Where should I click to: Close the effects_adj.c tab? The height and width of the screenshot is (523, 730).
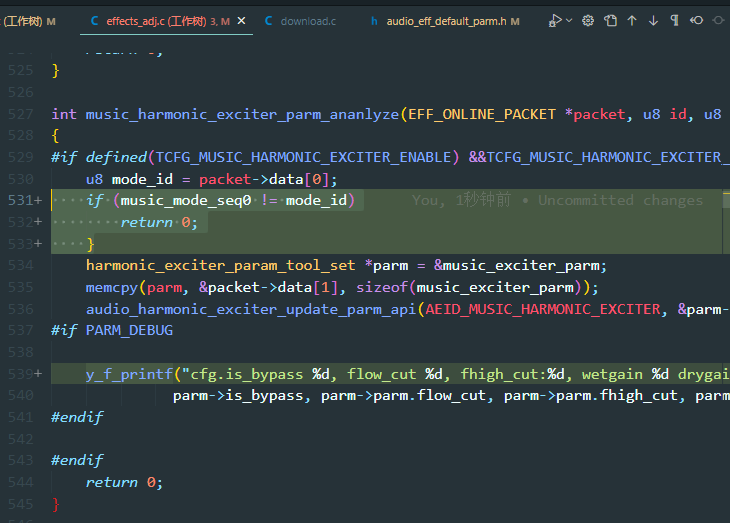coord(241,21)
